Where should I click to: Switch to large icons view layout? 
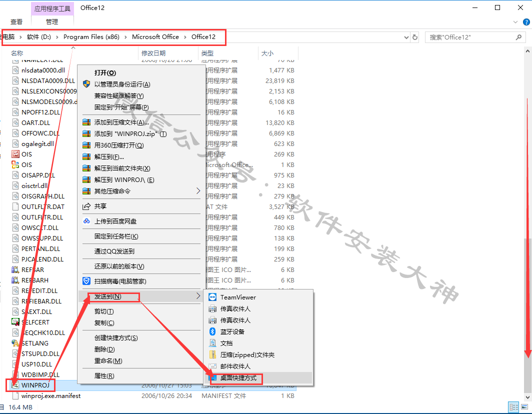tap(524, 407)
